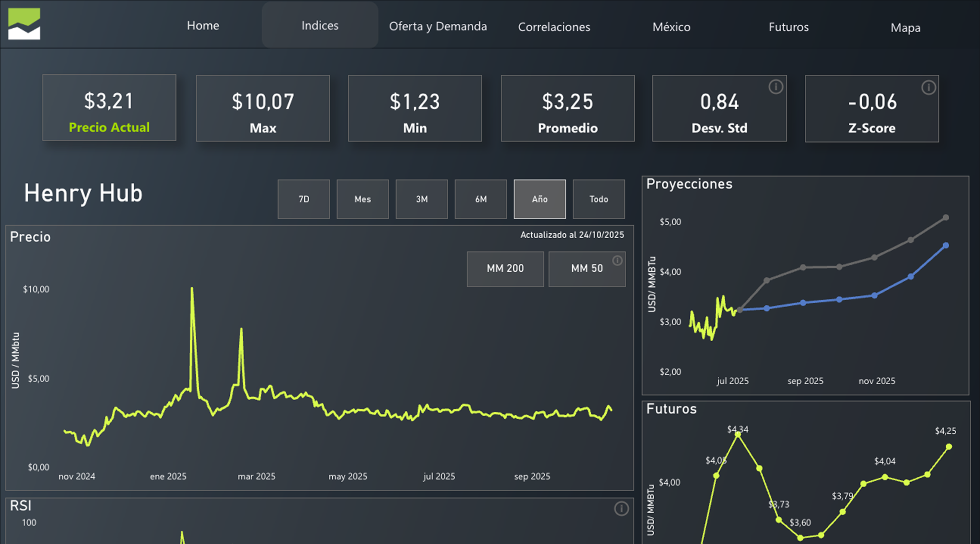Click the RSI panel info icon
The width and height of the screenshot is (980, 544).
pos(621,509)
